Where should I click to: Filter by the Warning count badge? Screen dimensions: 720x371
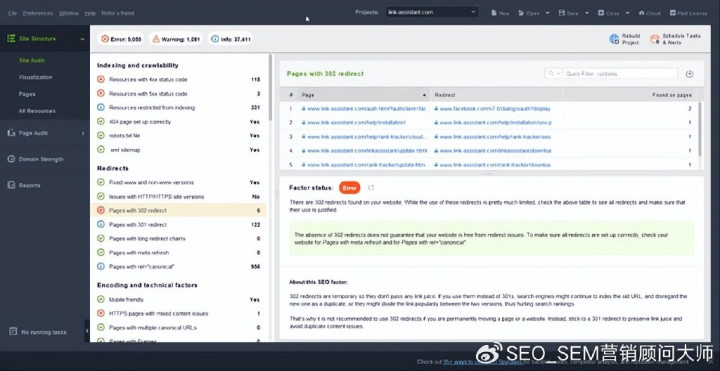[176, 39]
